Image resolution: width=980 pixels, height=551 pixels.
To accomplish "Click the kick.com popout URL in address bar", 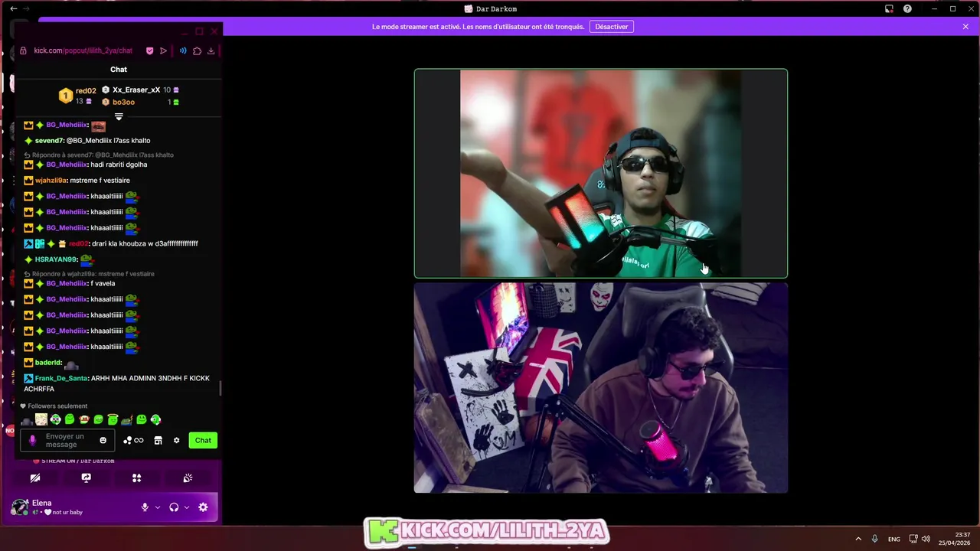I will coord(83,51).
